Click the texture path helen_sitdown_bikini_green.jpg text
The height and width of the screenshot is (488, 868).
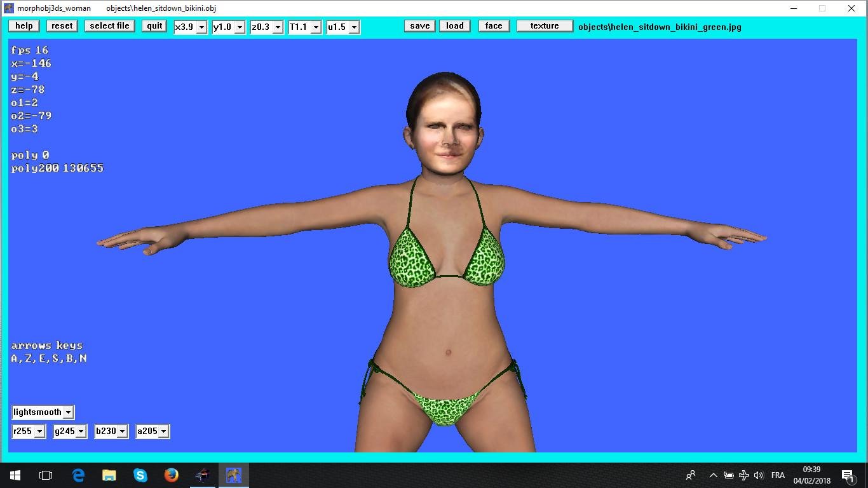click(x=660, y=27)
